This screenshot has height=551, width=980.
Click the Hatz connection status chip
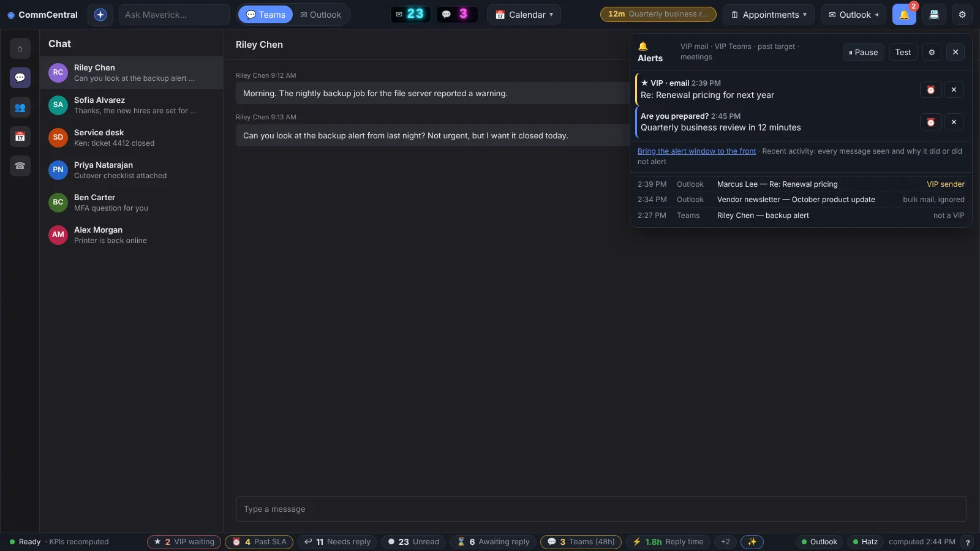[x=865, y=542]
